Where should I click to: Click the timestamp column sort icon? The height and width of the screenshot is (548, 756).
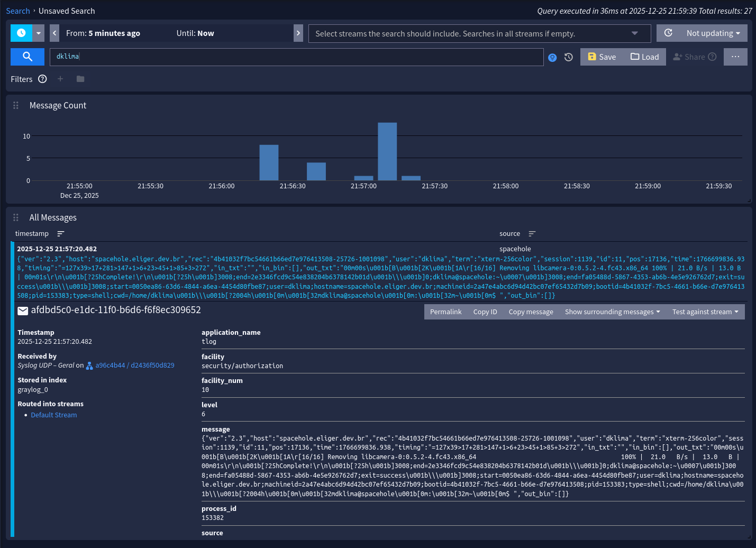point(61,234)
